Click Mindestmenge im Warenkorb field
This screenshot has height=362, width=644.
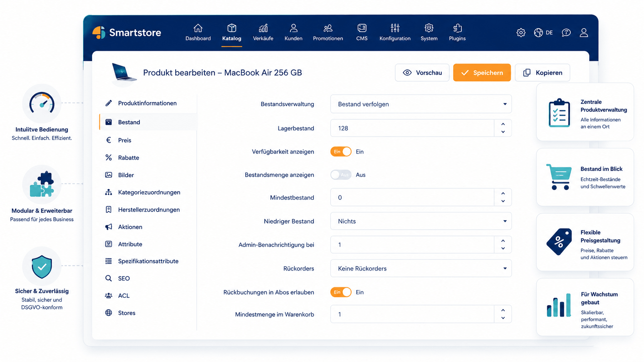coord(412,314)
